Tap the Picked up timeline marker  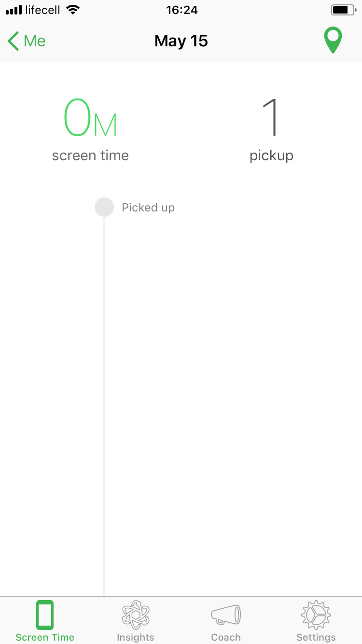pyautogui.click(x=104, y=208)
